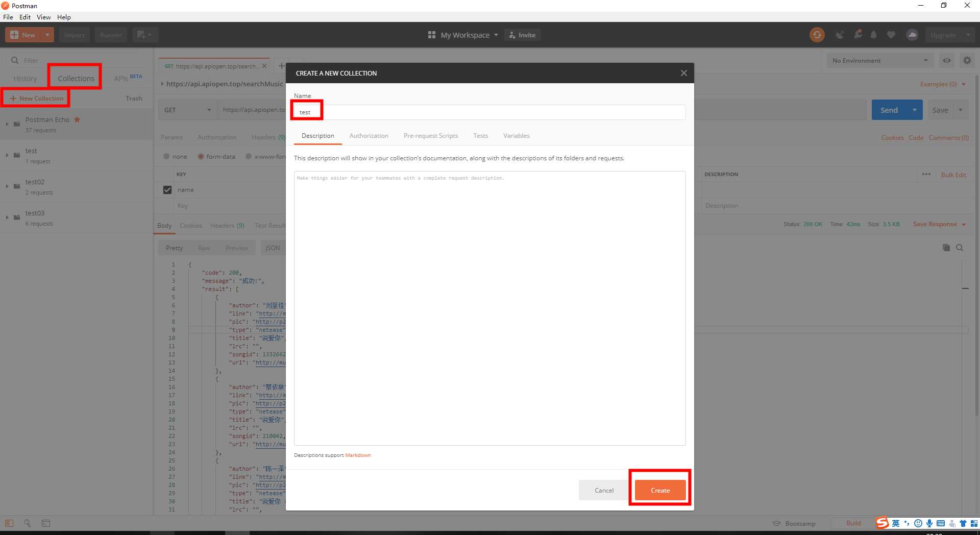980x535 pixels.
Task: Open the File menu
Action: 8,17
